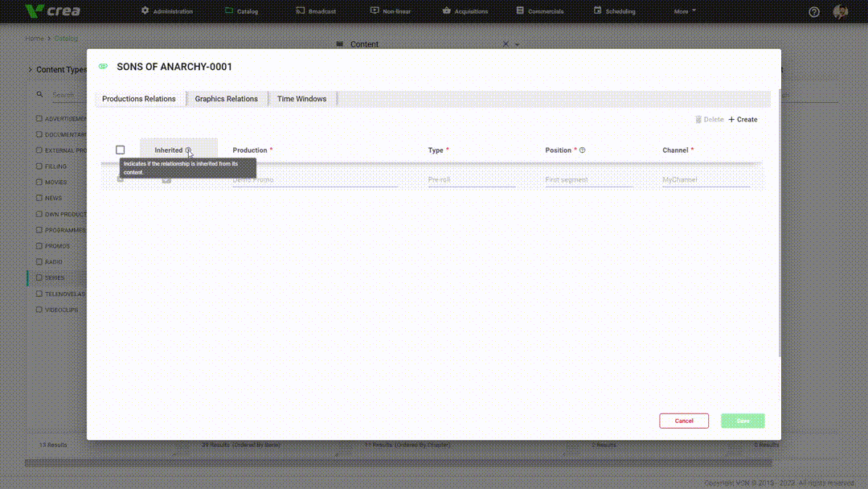
Task: Click the Scheduling calendar icon
Action: pyautogui.click(x=597, y=10)
